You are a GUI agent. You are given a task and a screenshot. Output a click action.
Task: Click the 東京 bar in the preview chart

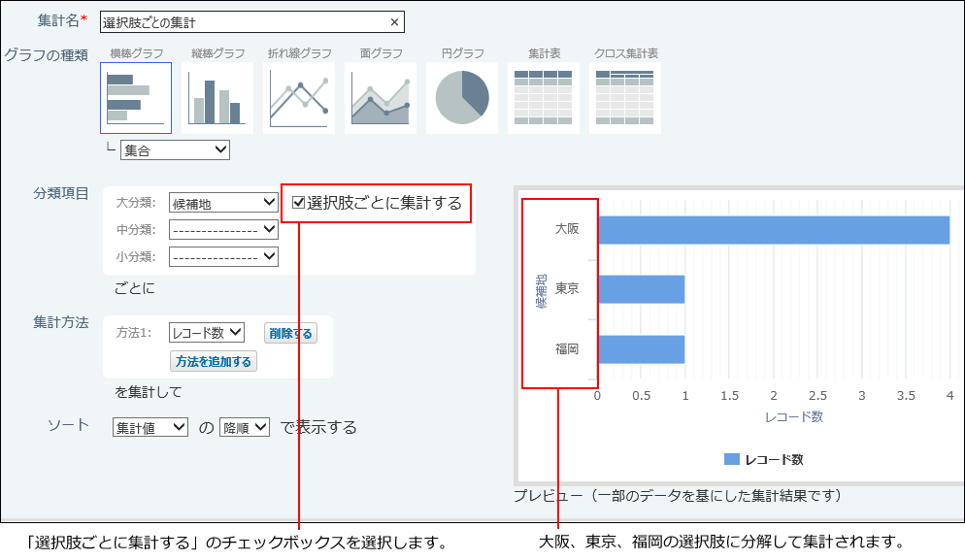642,289
